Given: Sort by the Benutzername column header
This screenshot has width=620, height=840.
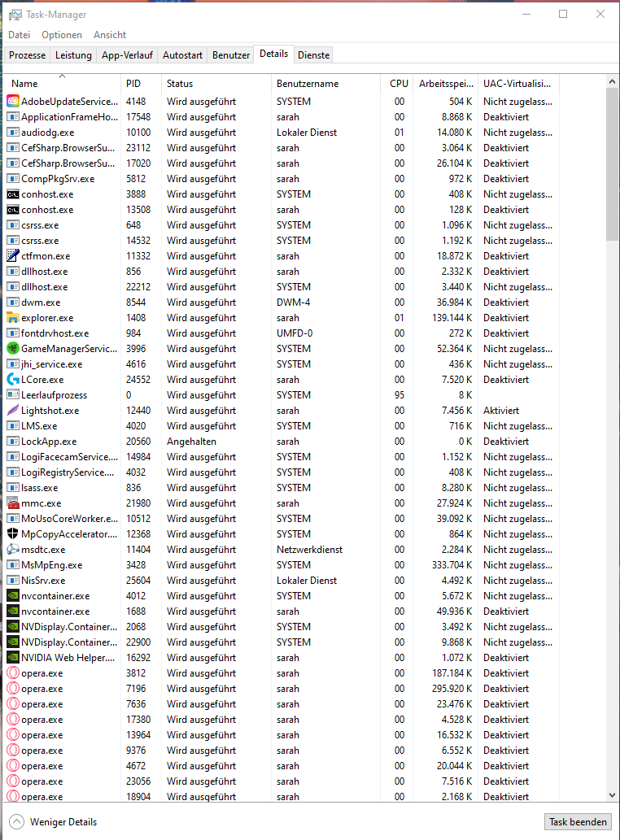Looking at the screenshot, I should coord(325,84).
